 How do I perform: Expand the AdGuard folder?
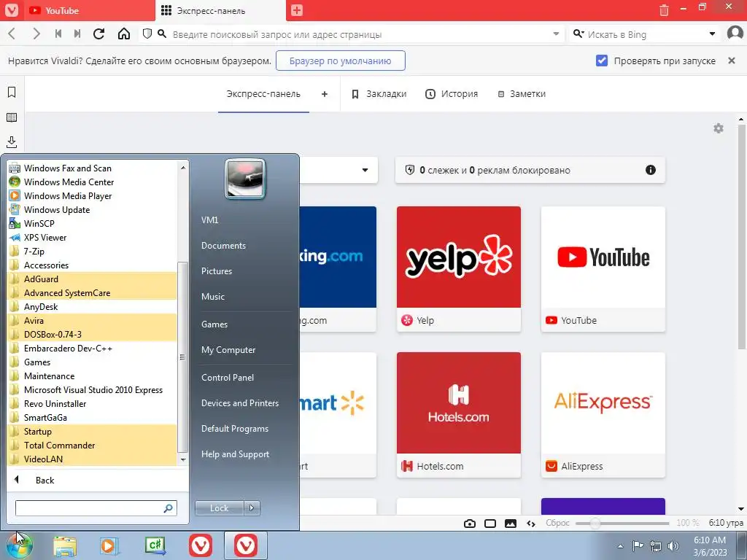[92, 279]
